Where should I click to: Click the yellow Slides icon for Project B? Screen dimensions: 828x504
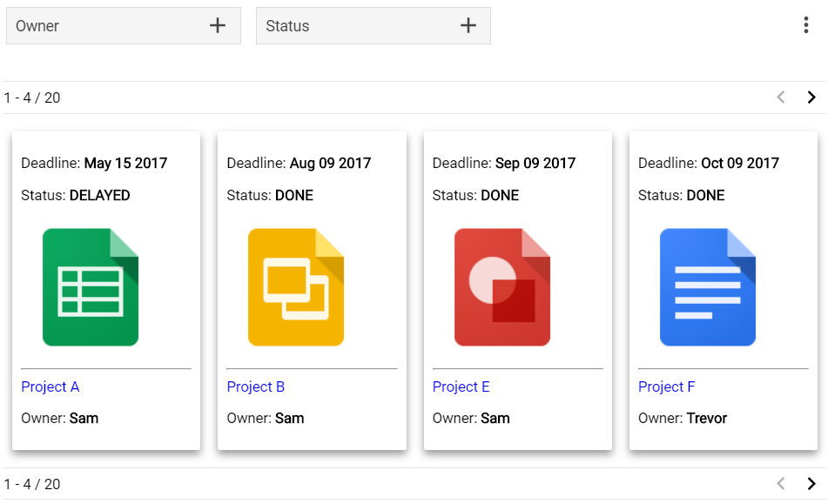coord(296,287)
